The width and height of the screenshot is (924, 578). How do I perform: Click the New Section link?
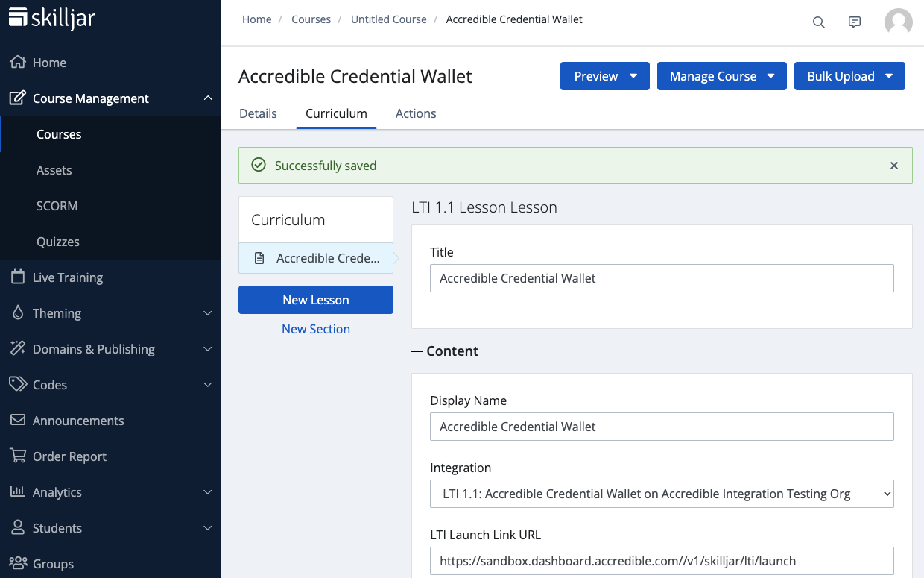(x=316, y=329)
